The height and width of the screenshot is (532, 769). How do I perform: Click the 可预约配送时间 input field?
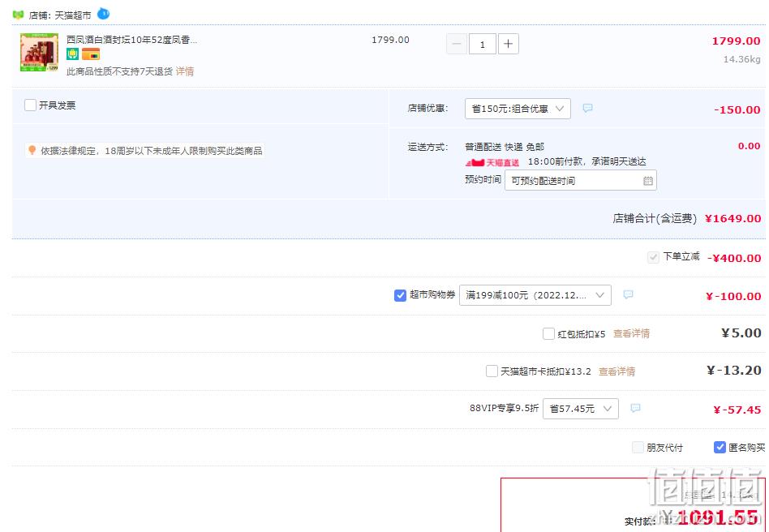tap(581, 181)
